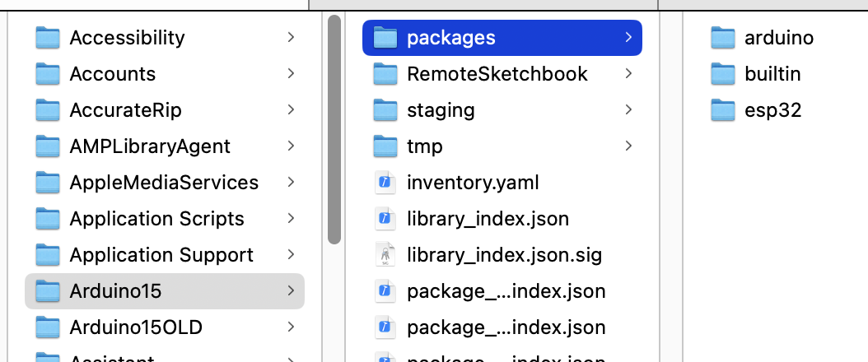Click the arduino folder icon

[722, 38]
